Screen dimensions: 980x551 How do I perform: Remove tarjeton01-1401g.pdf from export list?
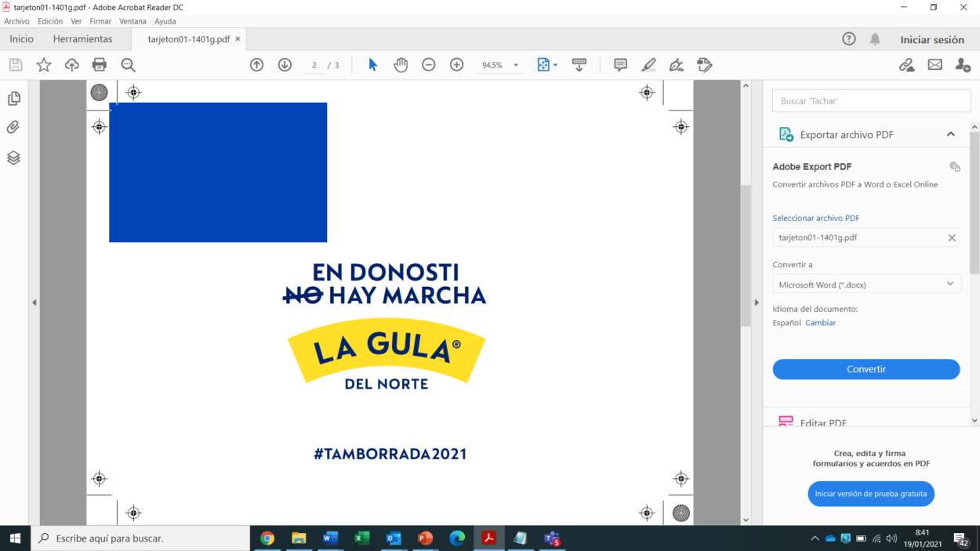(x=952, y=237)
